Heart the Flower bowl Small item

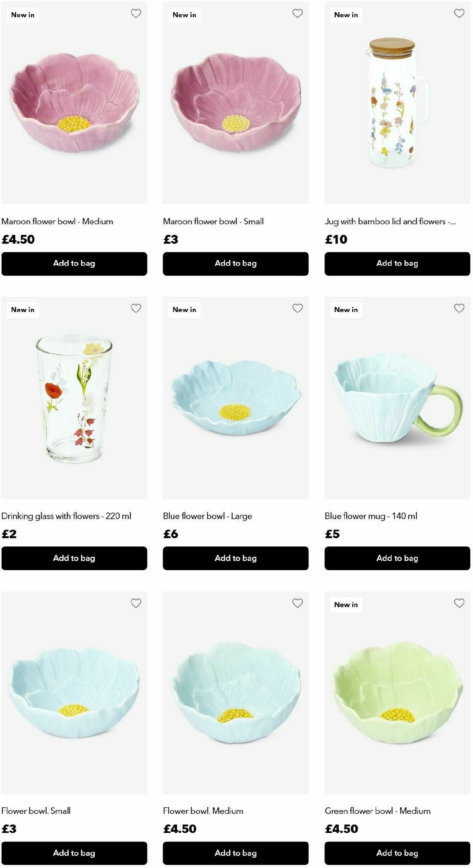(x=136, y=603)
